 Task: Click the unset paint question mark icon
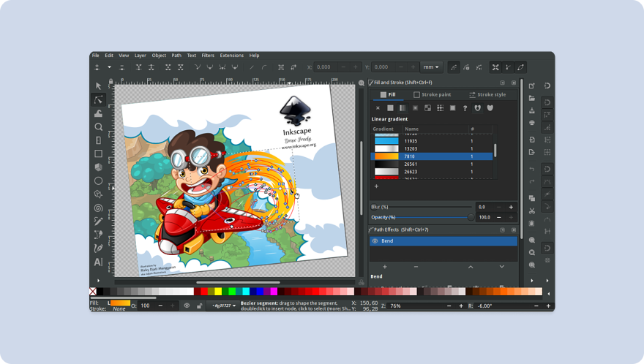click(x=465, y=108)
